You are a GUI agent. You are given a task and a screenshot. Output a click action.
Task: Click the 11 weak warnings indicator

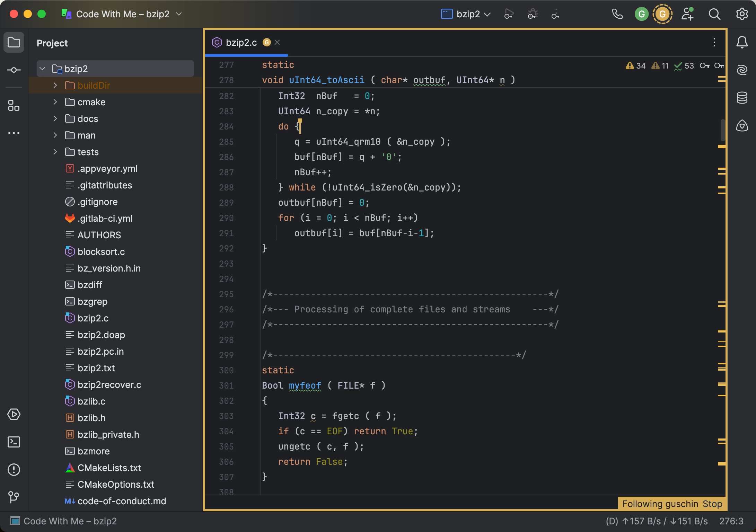point(660,66)
